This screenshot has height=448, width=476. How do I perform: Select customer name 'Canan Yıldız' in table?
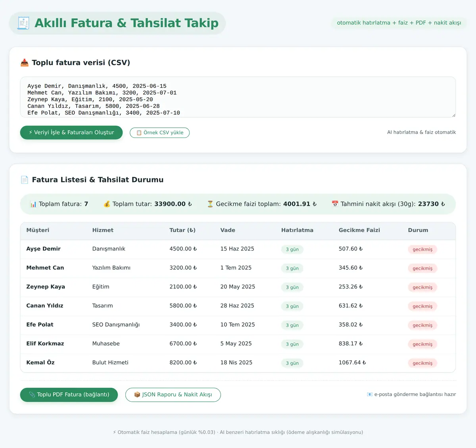45,306
